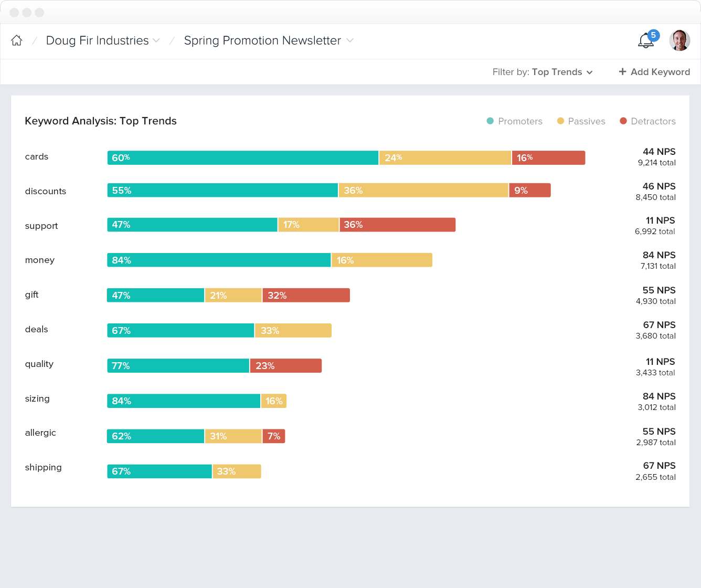Select the cards keyword row label
701x588 pixels.
(37, 156)
